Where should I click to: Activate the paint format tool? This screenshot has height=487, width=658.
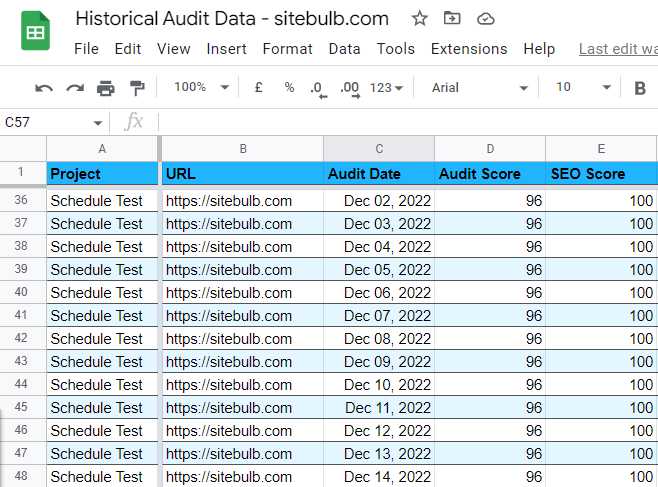[x=137, y=88]
